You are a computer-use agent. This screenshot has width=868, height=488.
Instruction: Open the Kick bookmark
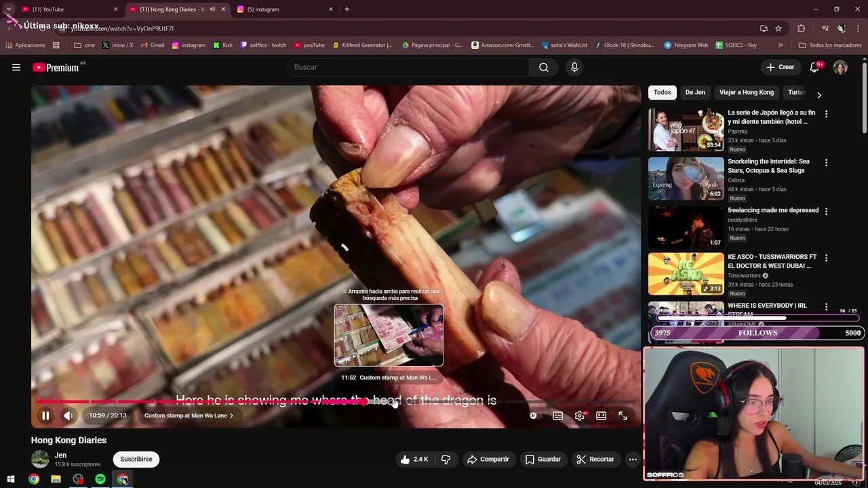point(223,45)
